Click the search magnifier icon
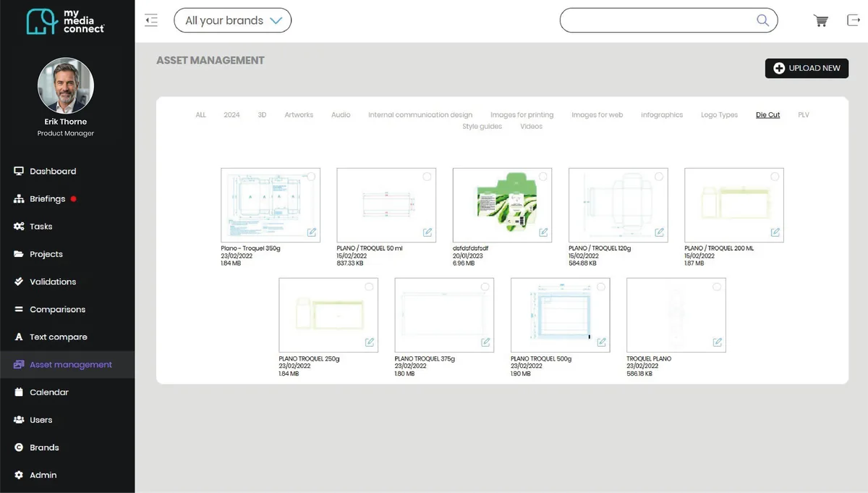This screenshot has width=868, height=493. tap(762, 20)
